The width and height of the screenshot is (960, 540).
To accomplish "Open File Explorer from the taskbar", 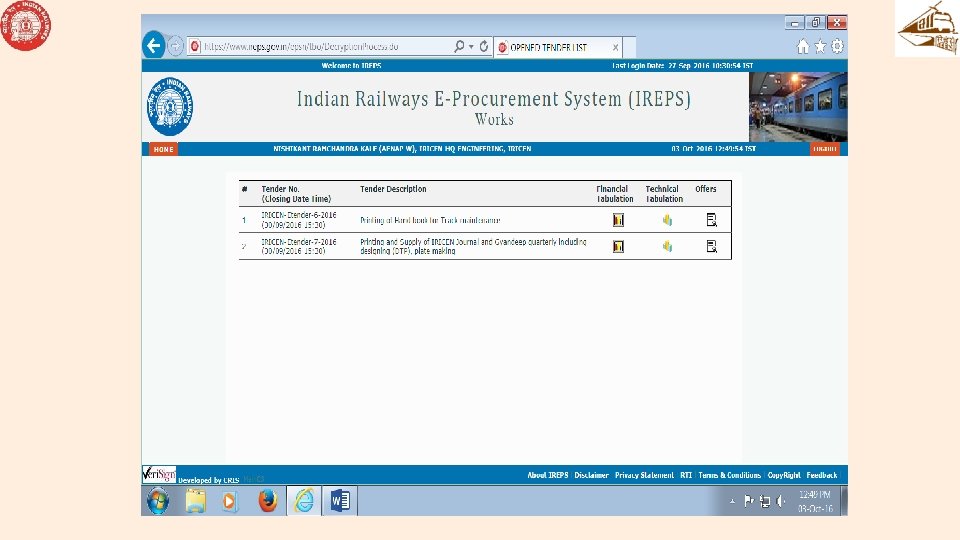I will pyautogui.click(x=195, y=501).
